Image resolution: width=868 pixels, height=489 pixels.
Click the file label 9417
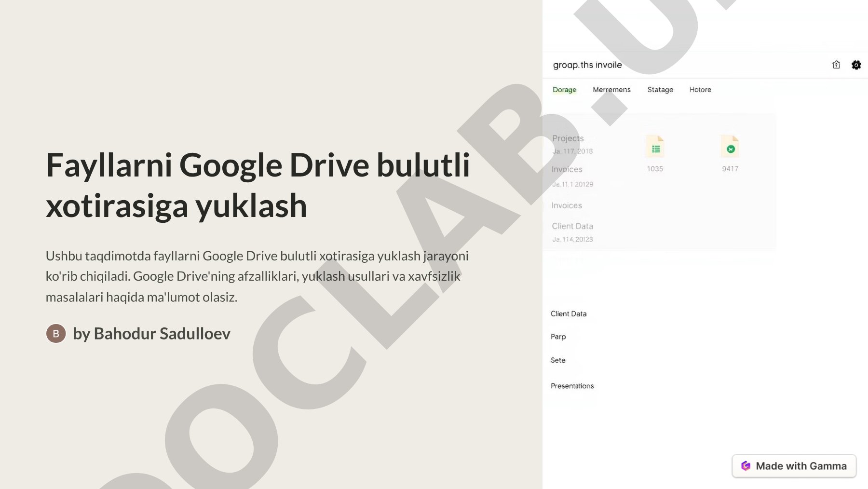[x=730, y=169]
